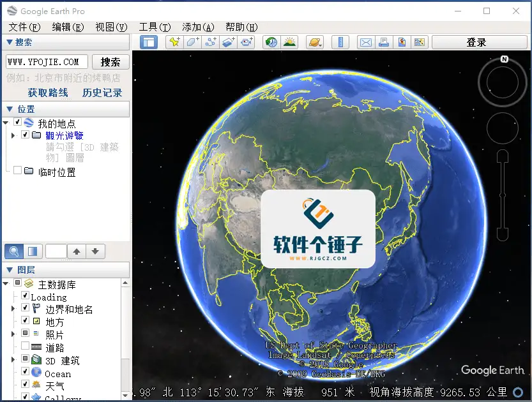Click the picture icon at the toolbar's right end
This screenshot has height=402, width=532.
click(x=420, y=42)
